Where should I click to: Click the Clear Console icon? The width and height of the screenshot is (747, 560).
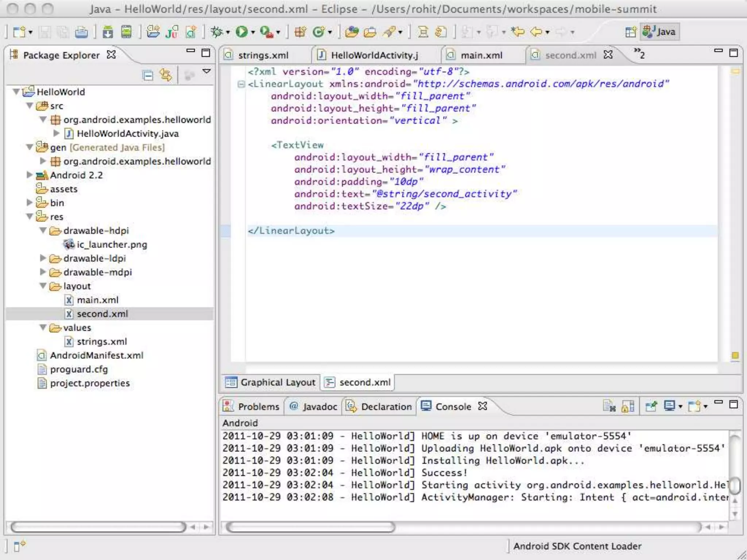(609, 406)
